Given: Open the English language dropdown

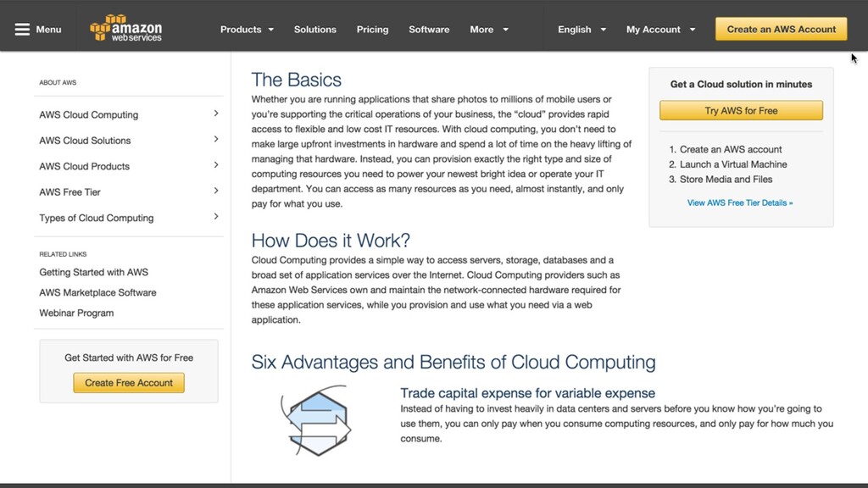Looking at the screenshot, I should 581,30.
